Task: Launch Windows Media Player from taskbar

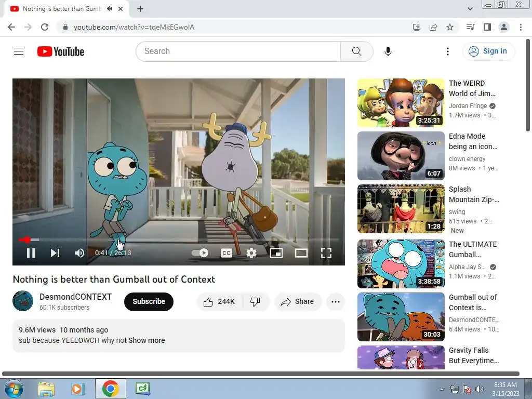Action: pos(77,389)
